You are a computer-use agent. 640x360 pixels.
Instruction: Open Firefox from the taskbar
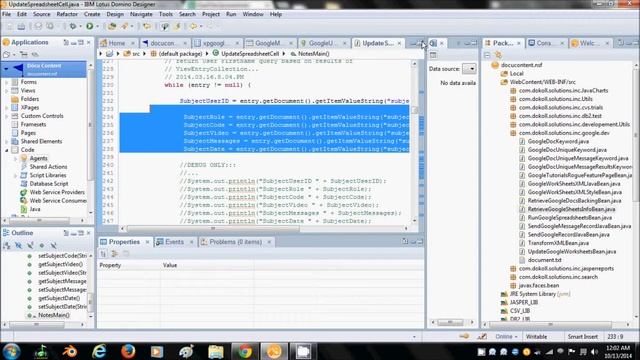coord(128,351)
